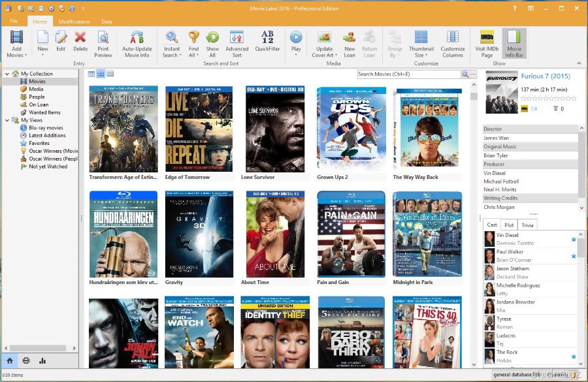
Task: Click the QuickFilter icon
Action: click(267, 38)
